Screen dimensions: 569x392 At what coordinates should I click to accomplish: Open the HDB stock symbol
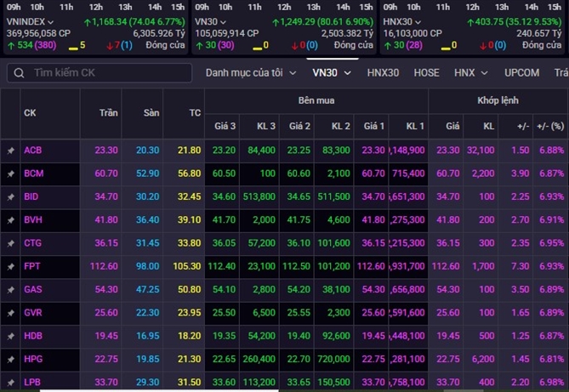(33, 336)
